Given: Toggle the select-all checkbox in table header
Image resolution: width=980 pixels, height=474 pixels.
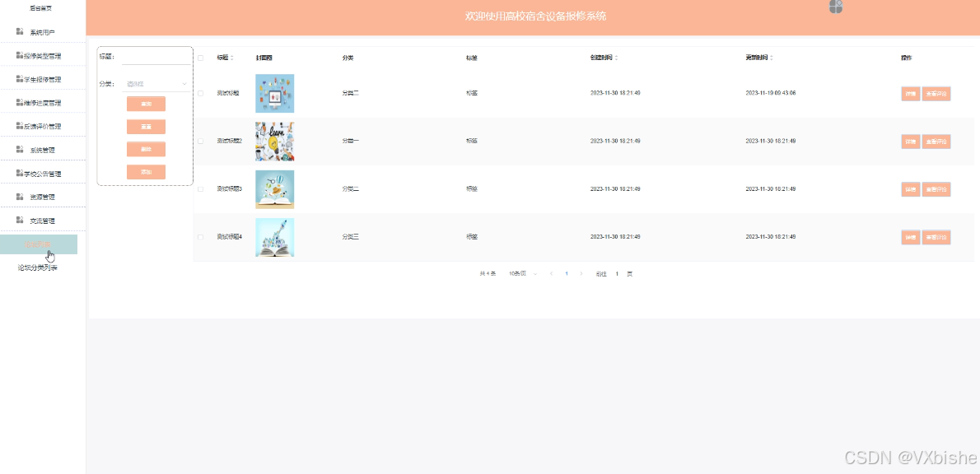Looking at the screenshot, I should pos(199,58).
